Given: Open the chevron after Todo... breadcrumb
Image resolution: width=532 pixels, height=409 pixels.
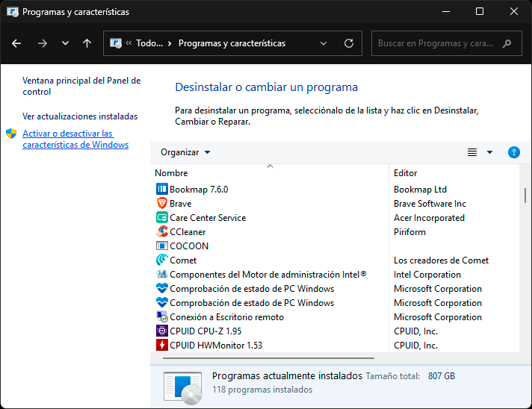Looking at the screenshot, I should pyautogui.click(x=170, y=43).
